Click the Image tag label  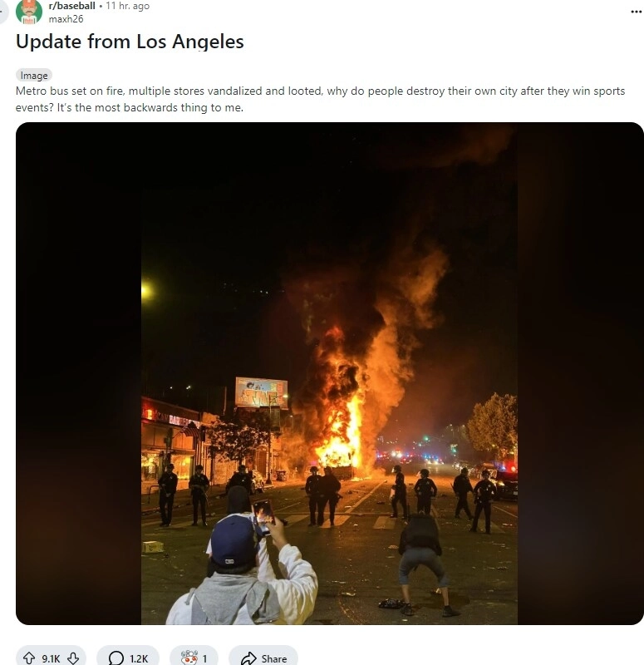click(x=34, y=76)
